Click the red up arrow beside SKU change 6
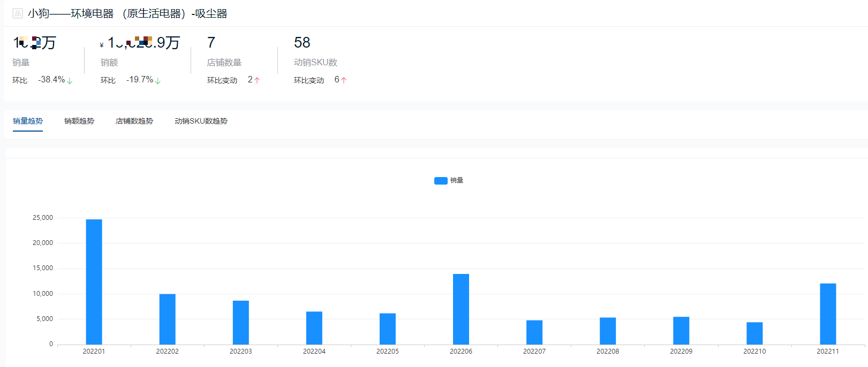 344,80
